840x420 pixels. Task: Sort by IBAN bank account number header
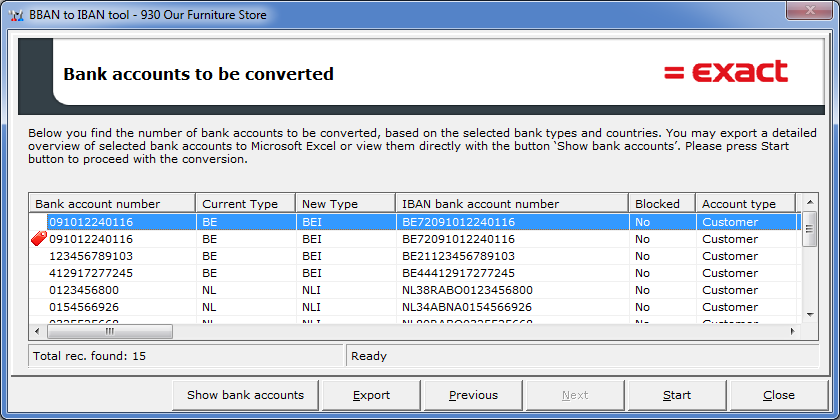[511, 204]
